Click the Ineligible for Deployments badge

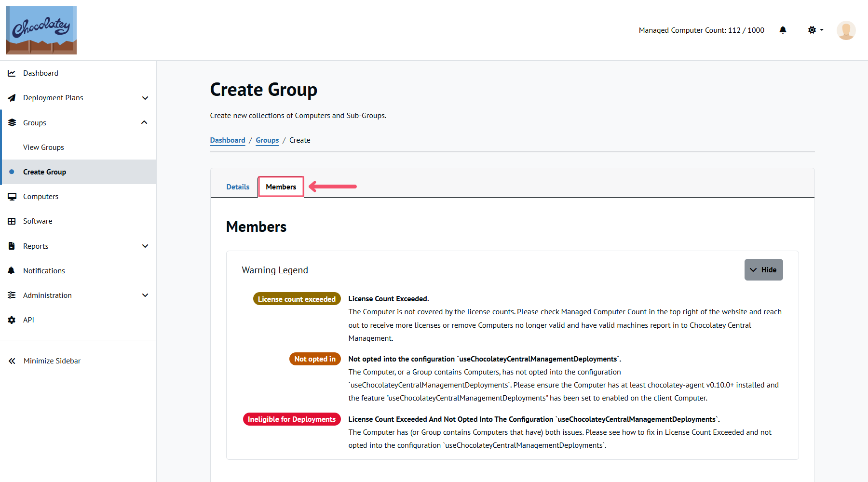[x=292, y=419]
